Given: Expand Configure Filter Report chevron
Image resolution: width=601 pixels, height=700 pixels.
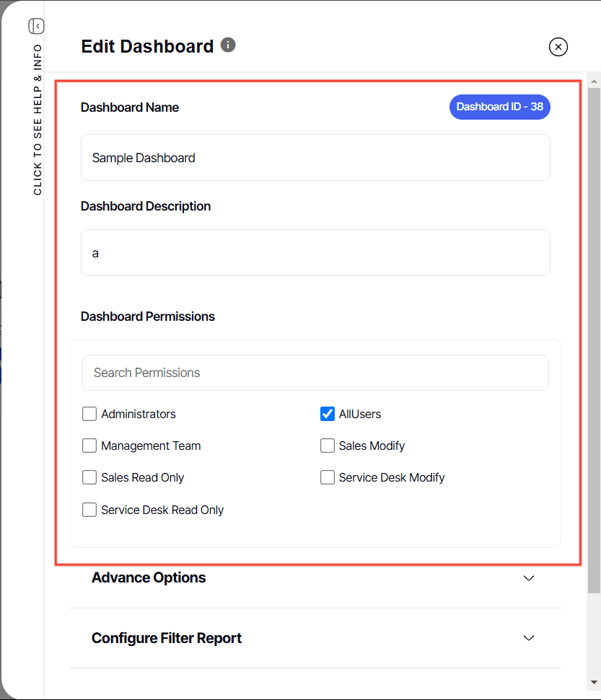Looking at the screenshot, I should pos(529,638).
